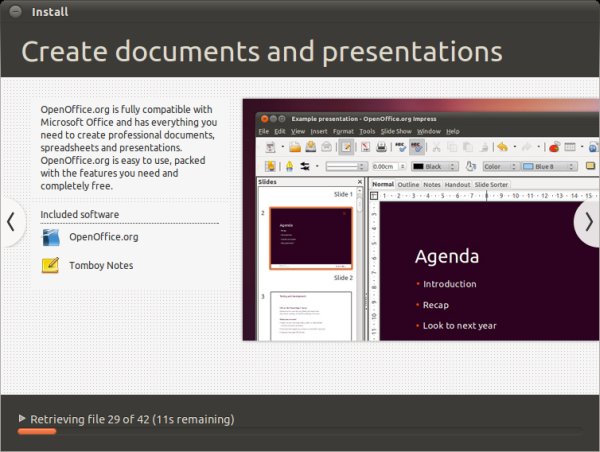Click the OpenOffice.org icon under Included software
Screen dimensions: 600x452
pyautogui.click(x=50, y=237)
